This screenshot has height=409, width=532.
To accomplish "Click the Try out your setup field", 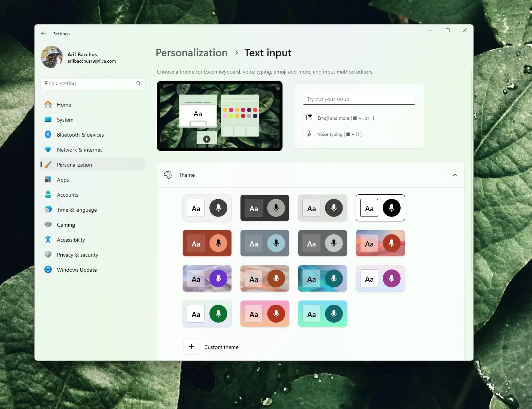I will point(358,99).
